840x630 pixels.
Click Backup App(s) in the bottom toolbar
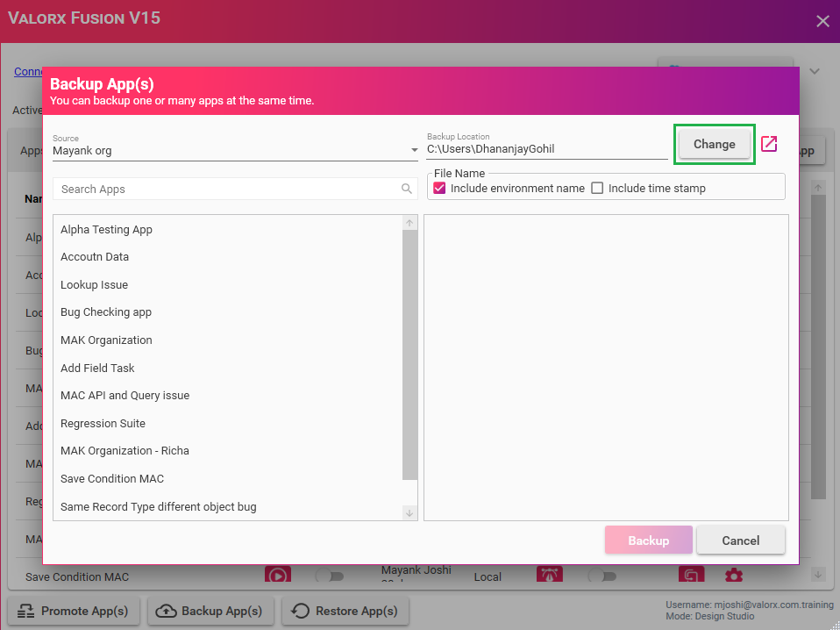[210, 611]
